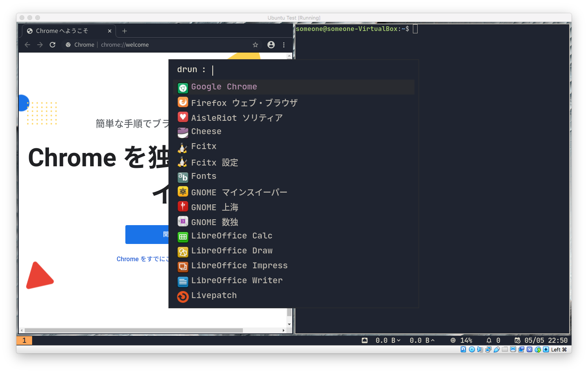Select the 'LibreOffice Impress' entry text
588x373 pixels.
[x=239, y=266]
